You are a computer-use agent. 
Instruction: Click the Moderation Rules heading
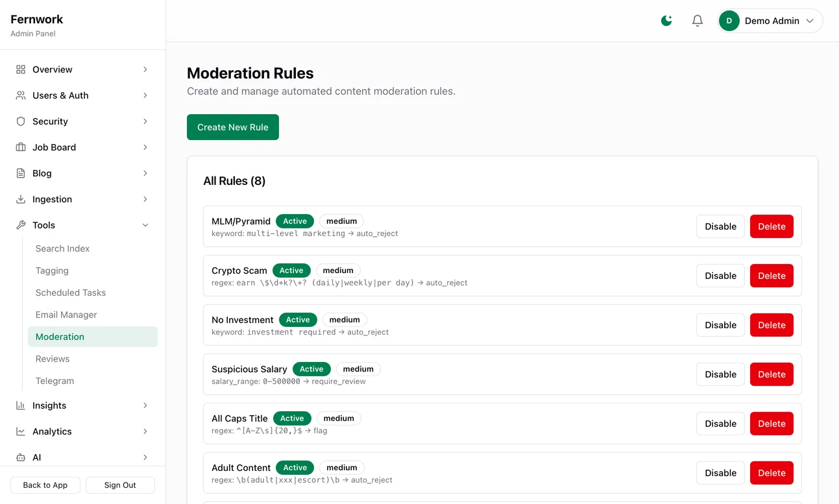(x=250, y=73)
